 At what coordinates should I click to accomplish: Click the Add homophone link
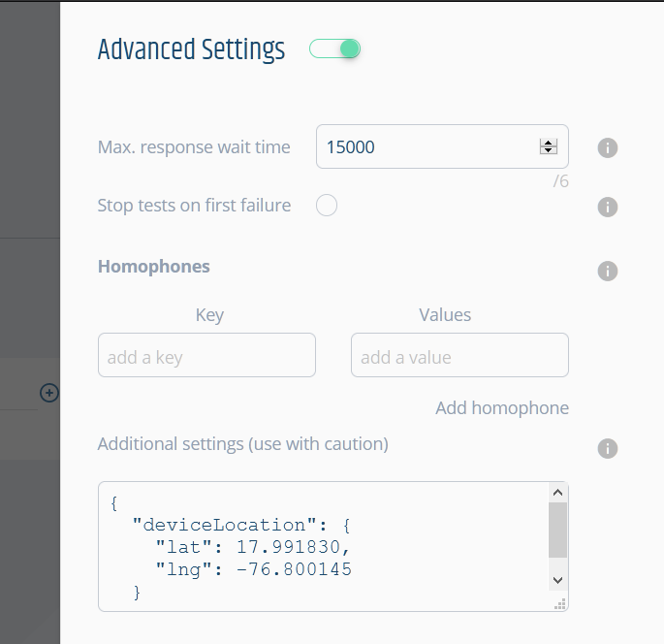click(x=502, y=408)
